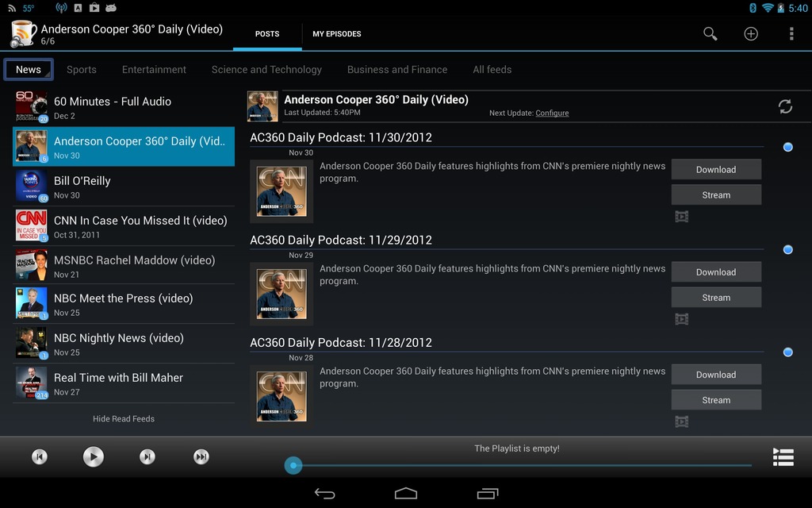The image size is (812, 508).
Task: Open the MSNBC Rachel Maddow (video) feed
Action: coord(124,265)
